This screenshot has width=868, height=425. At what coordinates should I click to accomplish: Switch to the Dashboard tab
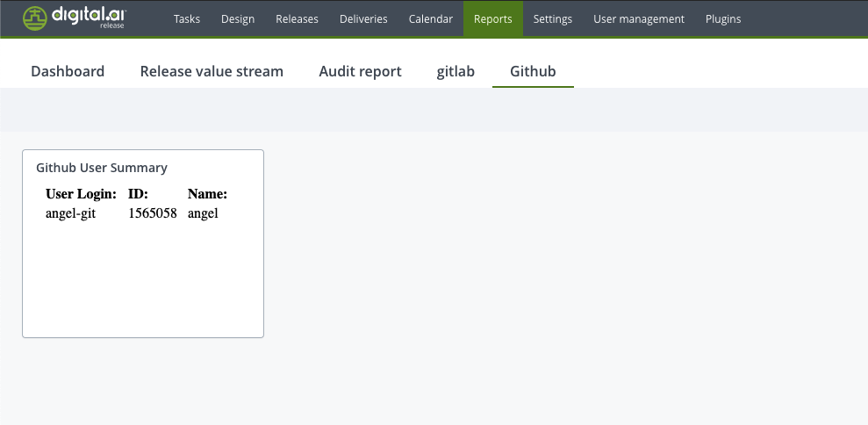68,71
